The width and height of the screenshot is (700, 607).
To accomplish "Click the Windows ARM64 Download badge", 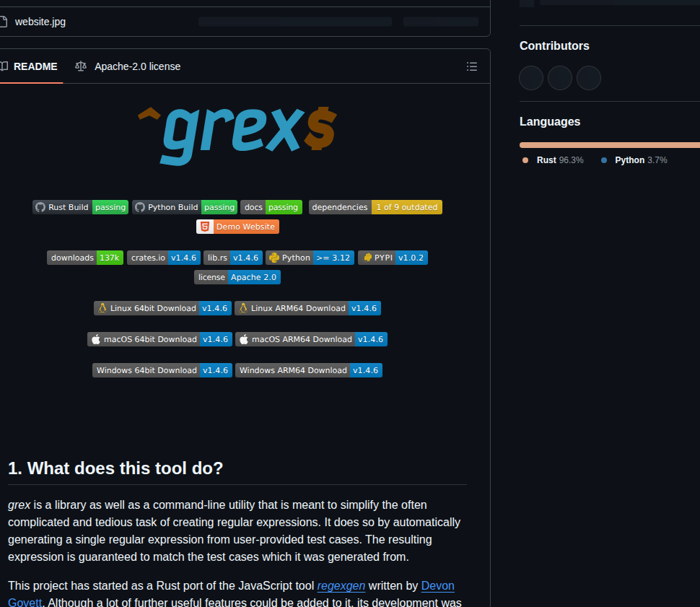I will 309,370.
